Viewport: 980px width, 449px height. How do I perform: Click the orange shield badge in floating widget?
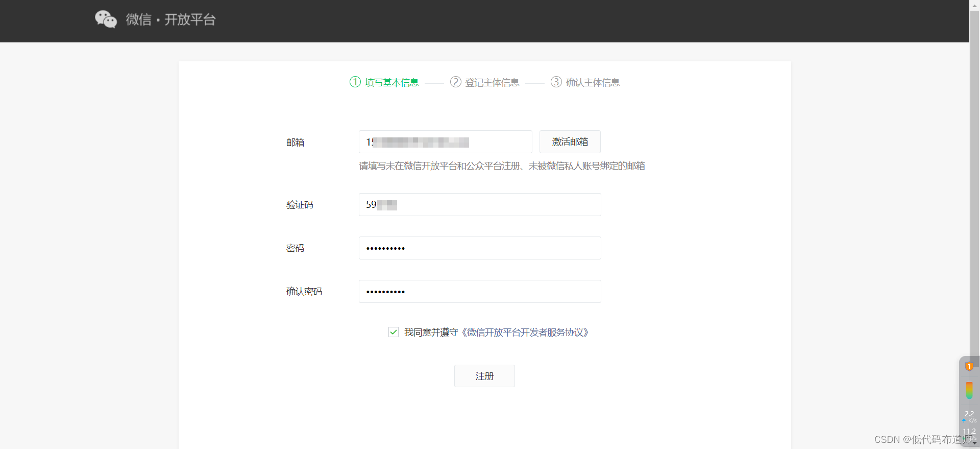pyautogui.click(x=969, y=366)
